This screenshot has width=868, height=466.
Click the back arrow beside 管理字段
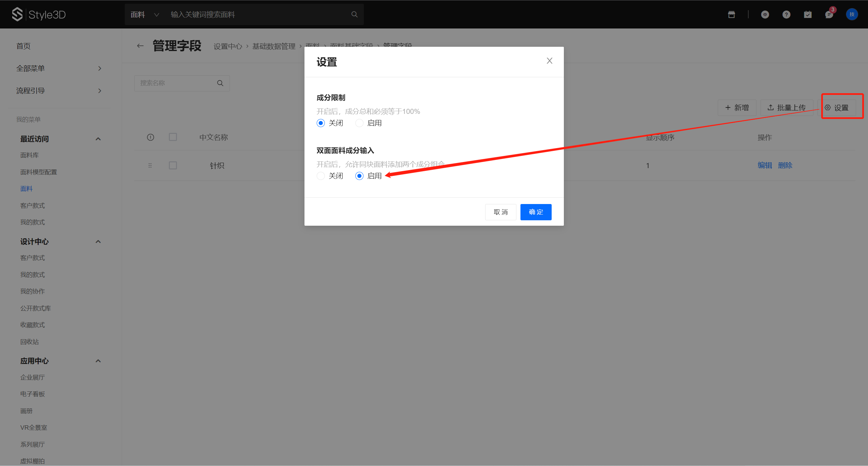pyautogui.click(x=140, y=46)
